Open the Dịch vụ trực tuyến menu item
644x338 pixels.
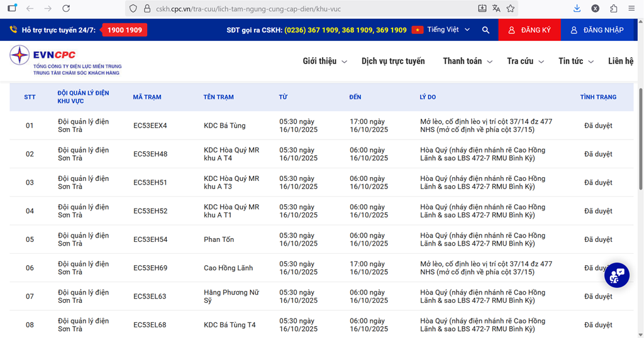(x=393, y=61)
